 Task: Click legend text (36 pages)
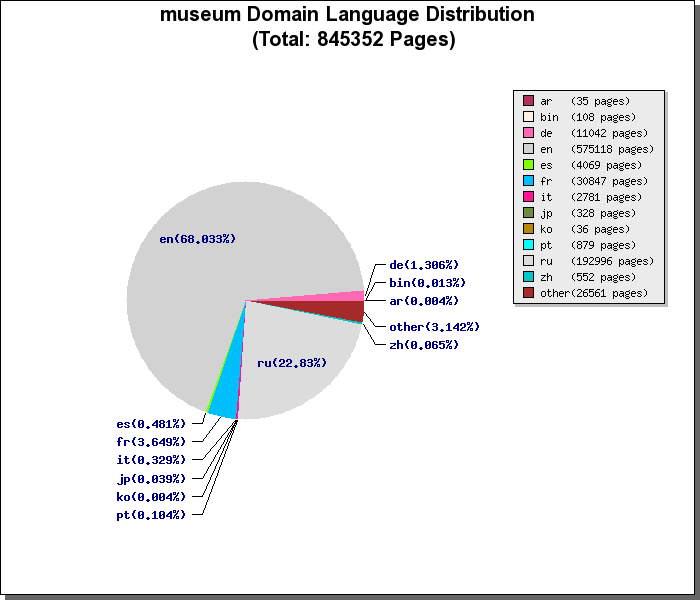click(x=600, y=229)
